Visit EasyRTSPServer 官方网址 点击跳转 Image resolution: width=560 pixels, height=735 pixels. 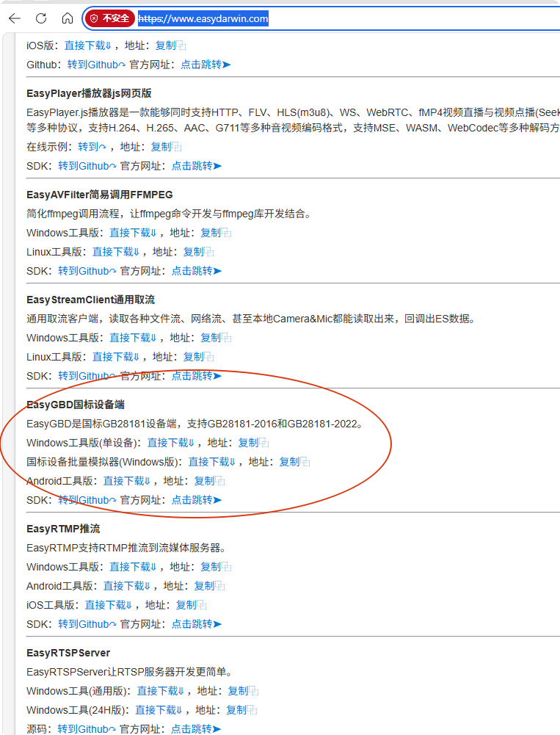195,729
